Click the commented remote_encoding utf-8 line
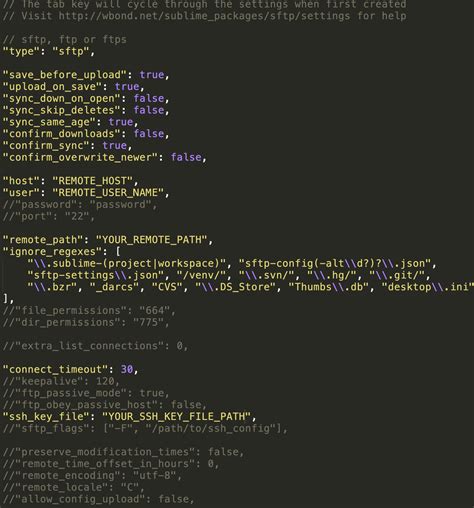The width and height of the screenshot is (474, 508). [92, 476]
